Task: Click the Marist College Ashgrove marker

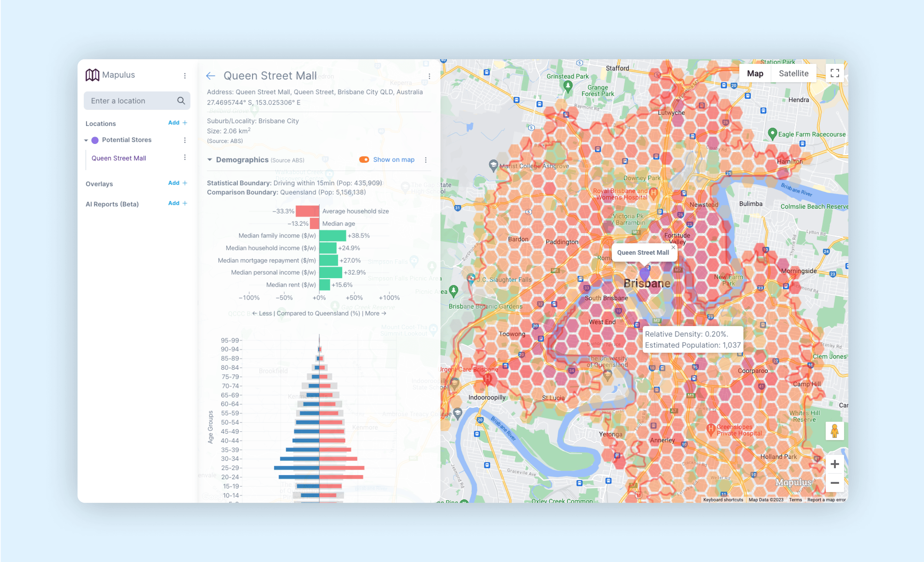Action: [493, 165]
